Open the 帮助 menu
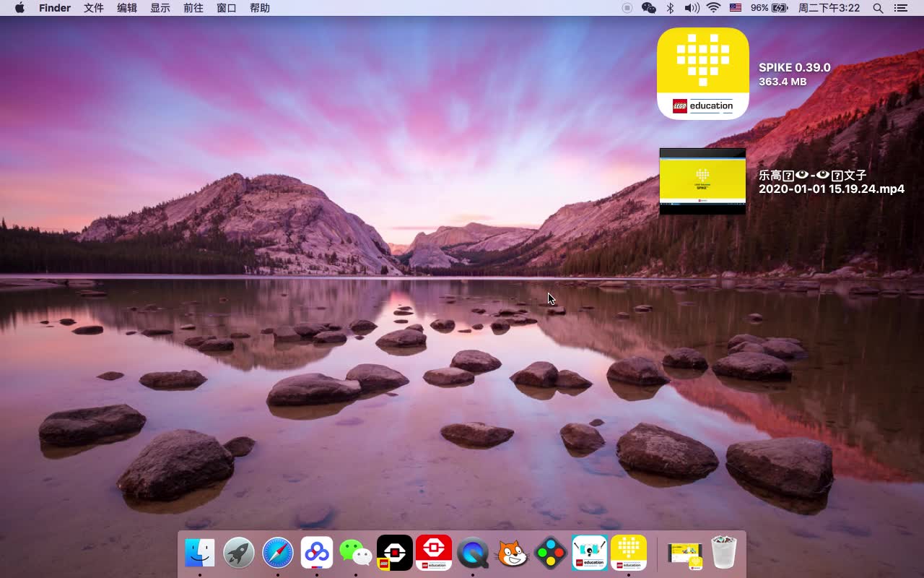Screen dimensions: 924x578 coord(260,8)
